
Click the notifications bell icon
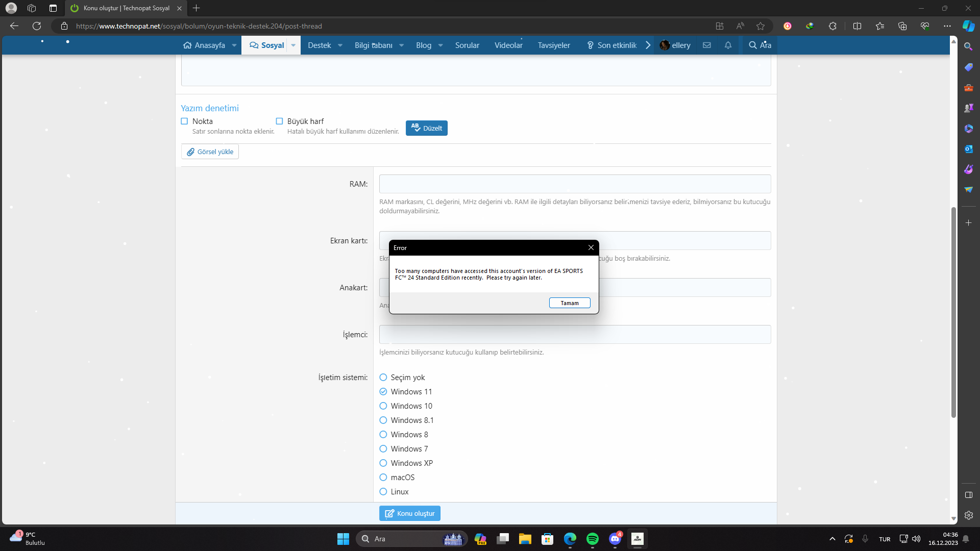click(x=728, y=45)
